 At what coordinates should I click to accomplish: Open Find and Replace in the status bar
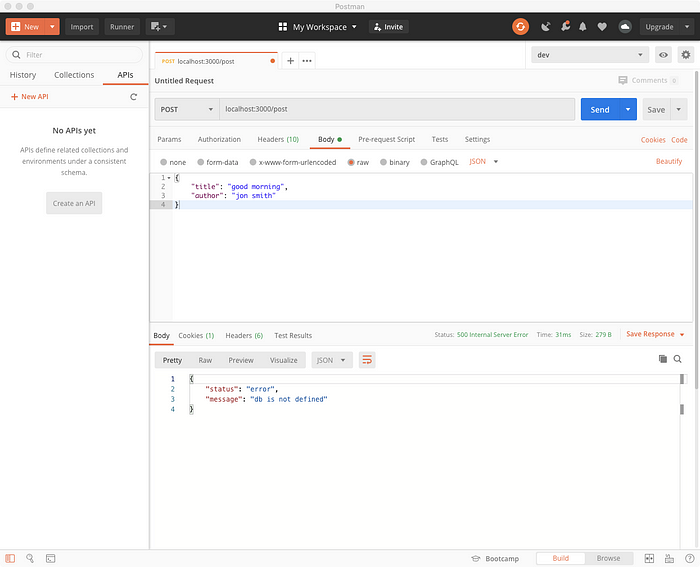coord(30,558)
